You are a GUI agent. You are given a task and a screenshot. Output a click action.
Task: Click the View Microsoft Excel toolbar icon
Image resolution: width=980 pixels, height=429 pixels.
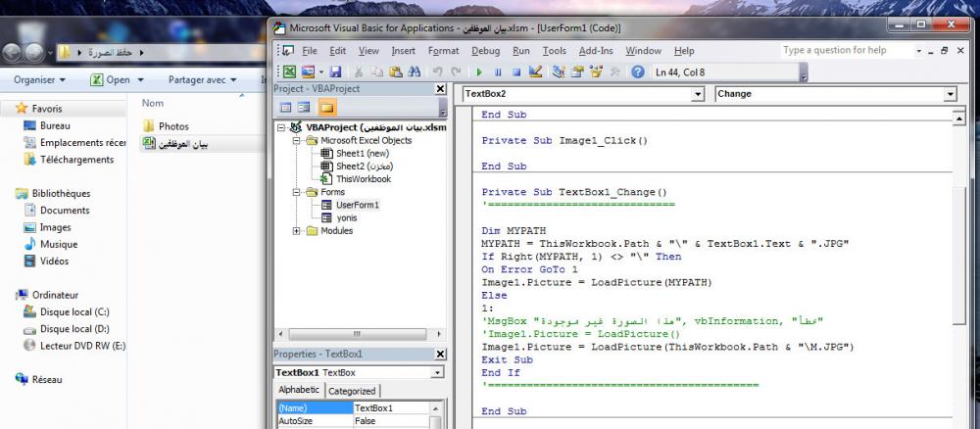(x=289, y=71)
